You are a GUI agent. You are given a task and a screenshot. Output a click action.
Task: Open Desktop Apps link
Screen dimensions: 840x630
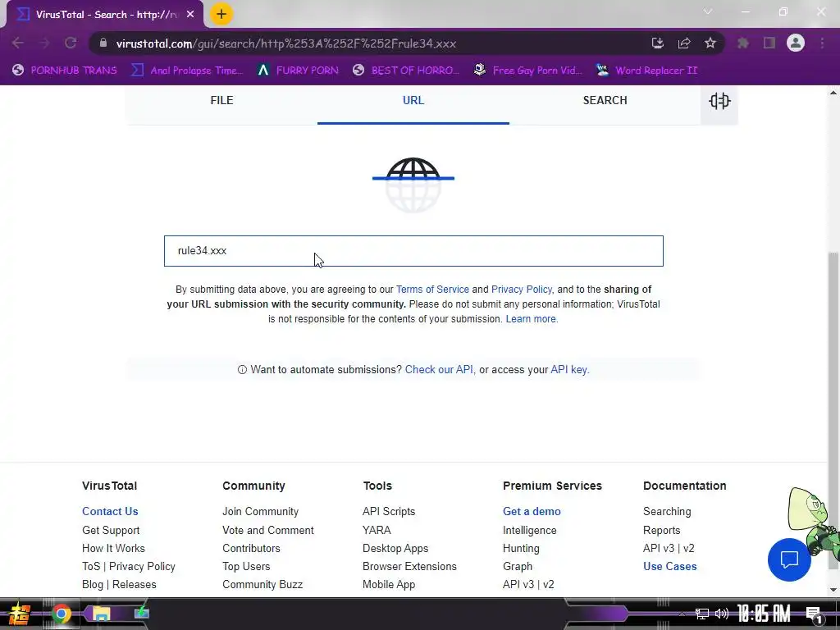[x=395, y=549]
